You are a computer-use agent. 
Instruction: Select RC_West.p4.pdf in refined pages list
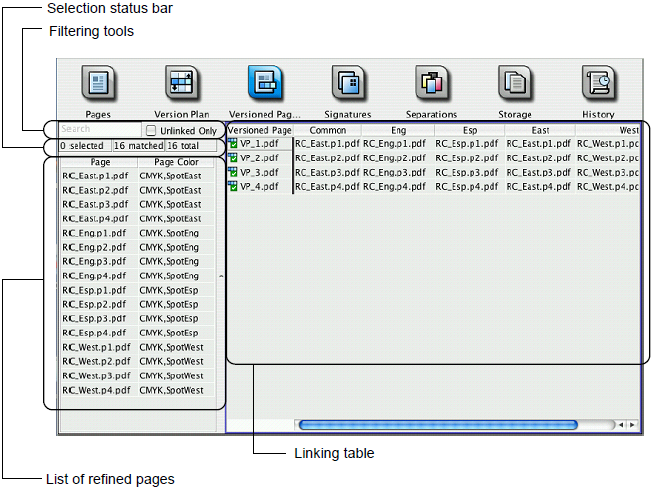click(95, 391)
